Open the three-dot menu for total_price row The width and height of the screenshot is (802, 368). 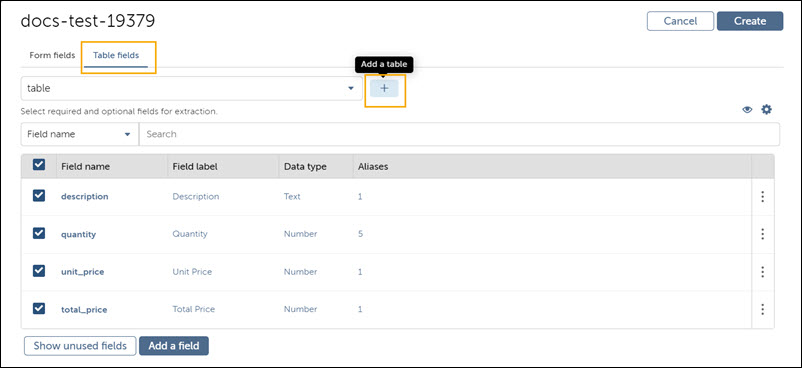pyautogui.click(x=763, y=309)
